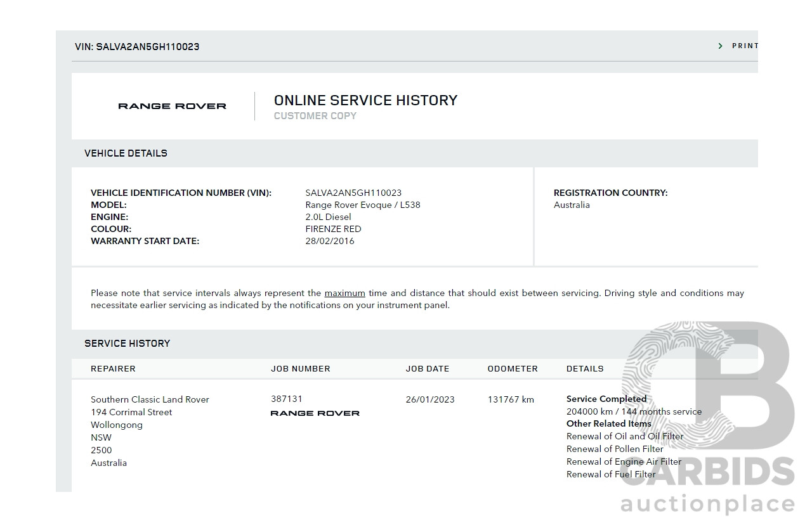The width and height of the screenshot is (812, 523).
Task: Click the JOB DATE column header
Action: point(427,368)
